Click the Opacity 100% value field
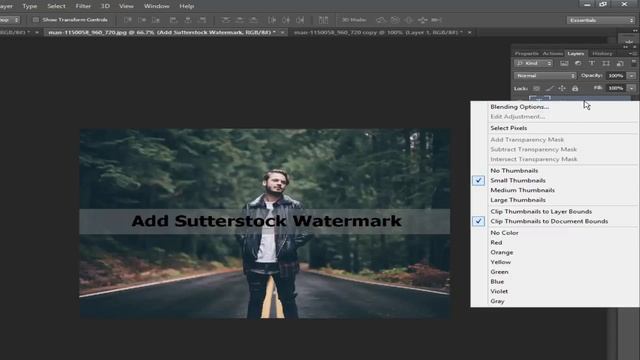This screenshot has width=640, height=360. pos(616,76)
